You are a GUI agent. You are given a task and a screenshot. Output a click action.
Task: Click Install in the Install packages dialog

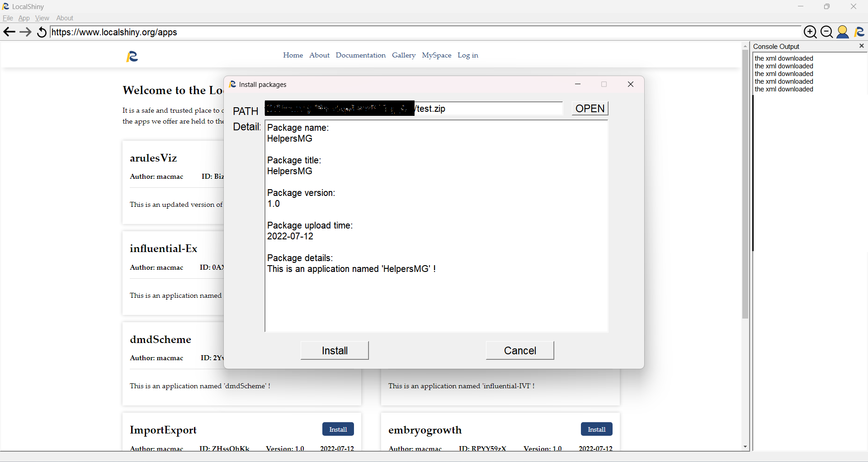pos(335,351)
